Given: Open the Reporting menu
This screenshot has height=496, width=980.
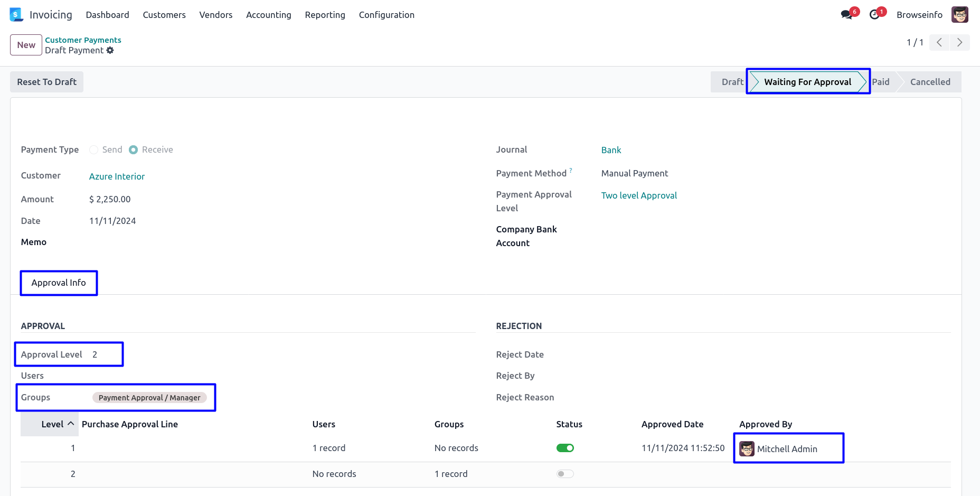Looking at the screenshot, I should coord(325,15).
